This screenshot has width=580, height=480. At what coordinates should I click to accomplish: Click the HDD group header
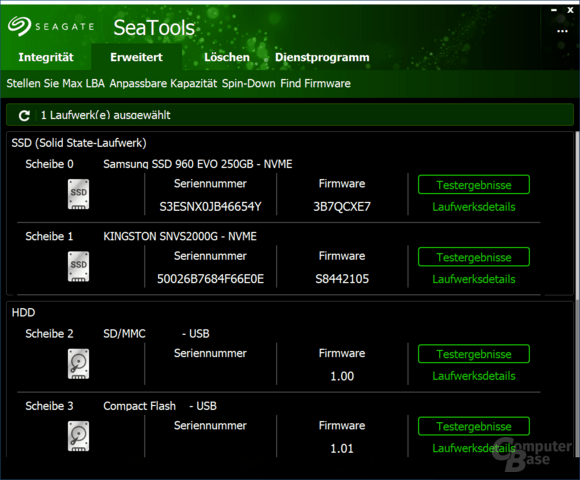[23, 313]
